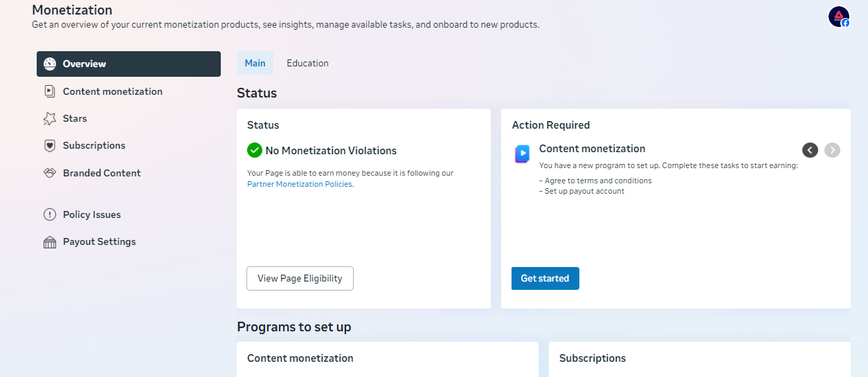This screenshot has width=868, height=377.
Task: Click the green No Monetization Violations checkmark
Action: (x=255, y=150)
